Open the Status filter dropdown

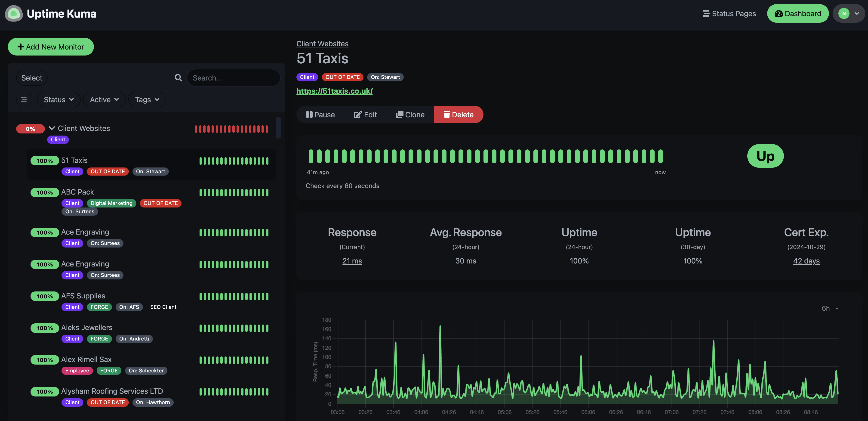59,99
